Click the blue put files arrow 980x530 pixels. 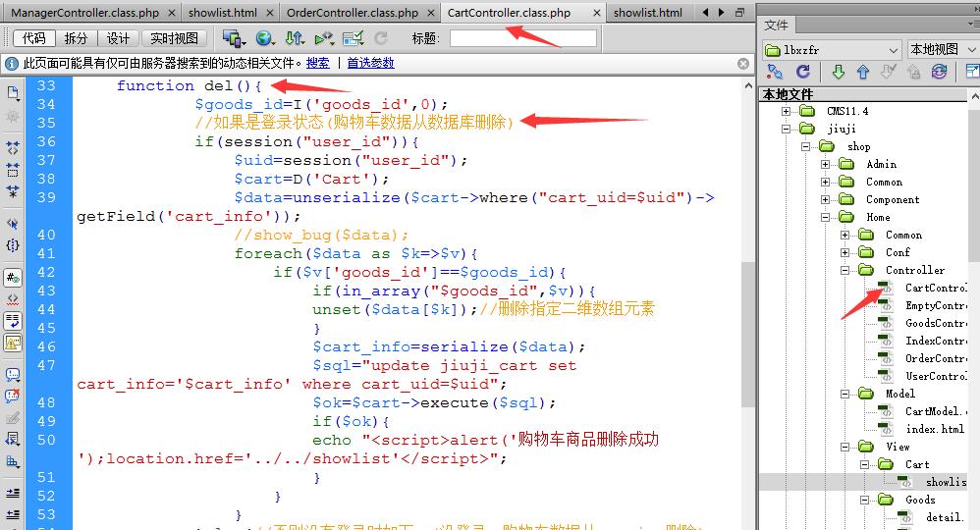[863, 72]
